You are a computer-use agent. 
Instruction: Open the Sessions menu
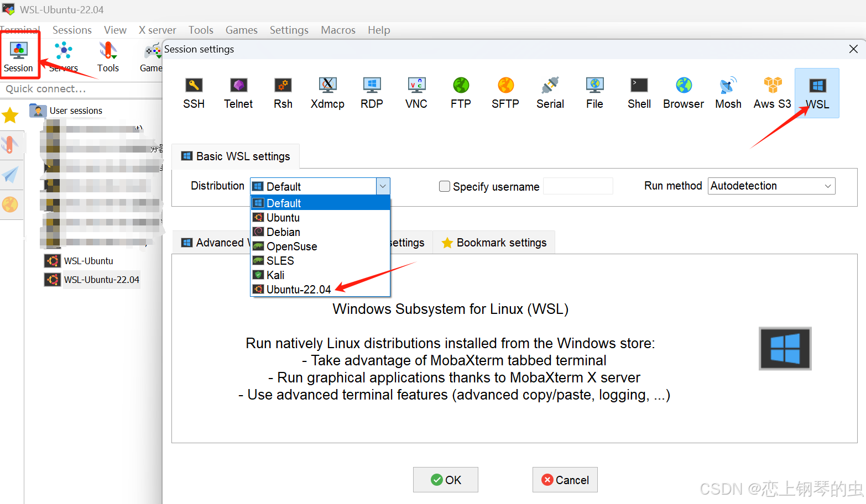[72, 30]
